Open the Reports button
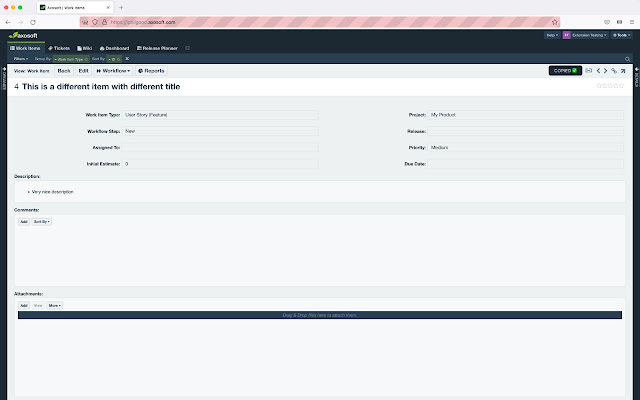Screen dimensions: 640x400 click(151, 71)
